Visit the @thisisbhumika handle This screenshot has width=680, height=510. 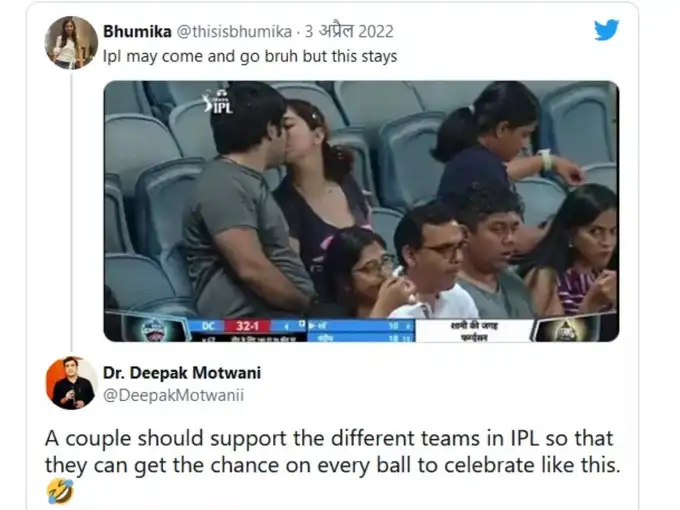pos(234,32)
